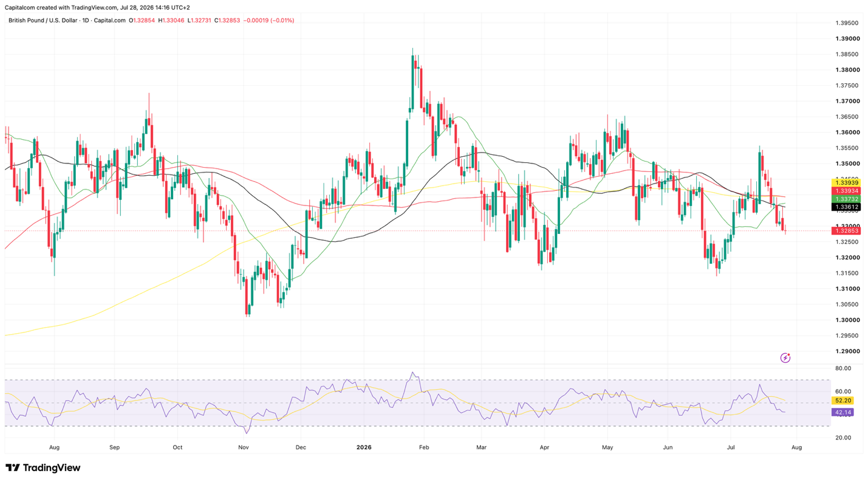The height and width of the screenshot is (482, 868).
Task: Click the Feb label on time axis
Action: [424, 447]
